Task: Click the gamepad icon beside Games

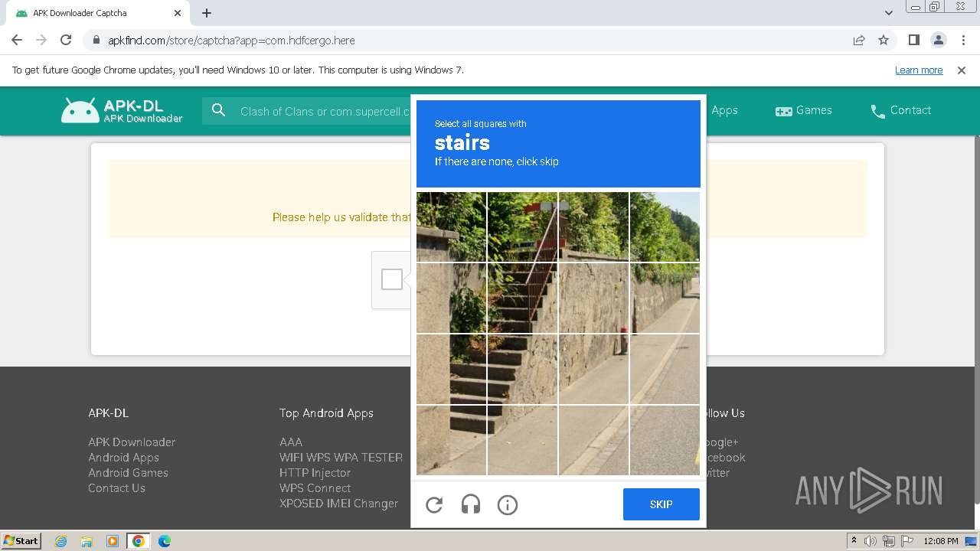Action: (784, 111)
